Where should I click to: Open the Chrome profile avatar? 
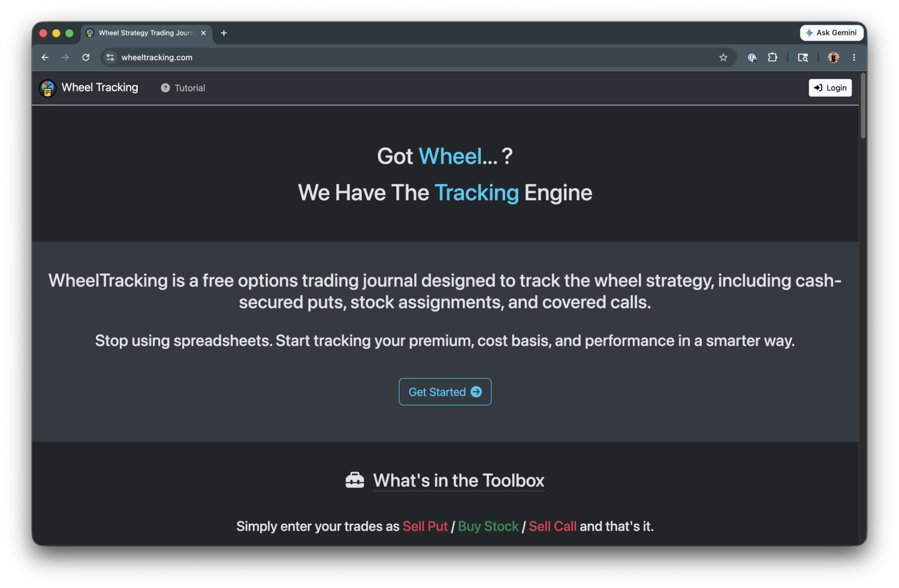coord(834,58)
